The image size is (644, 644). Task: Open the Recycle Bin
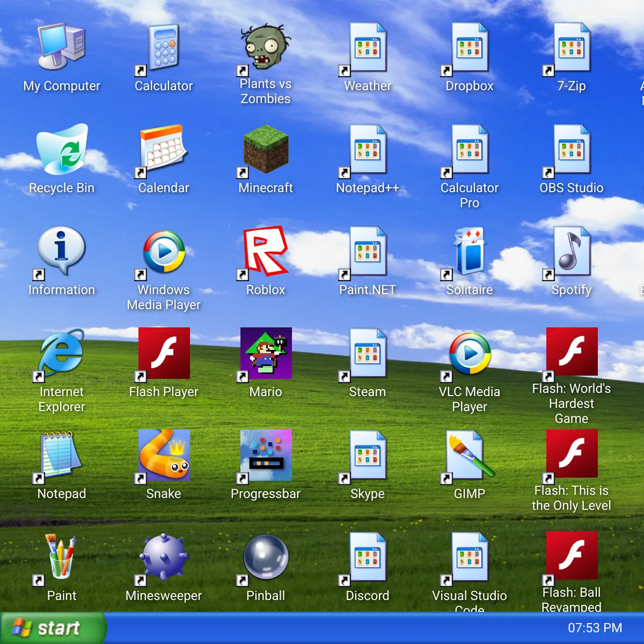click(x=62, y=149)
